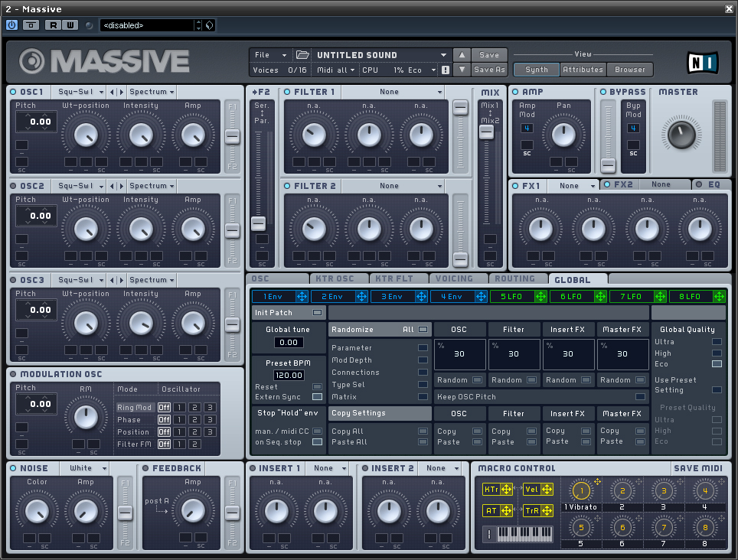The image size is (738, 560).
Task: Click the Preset BPM value field
Action: pyautogui.click(x=289, y=375)
